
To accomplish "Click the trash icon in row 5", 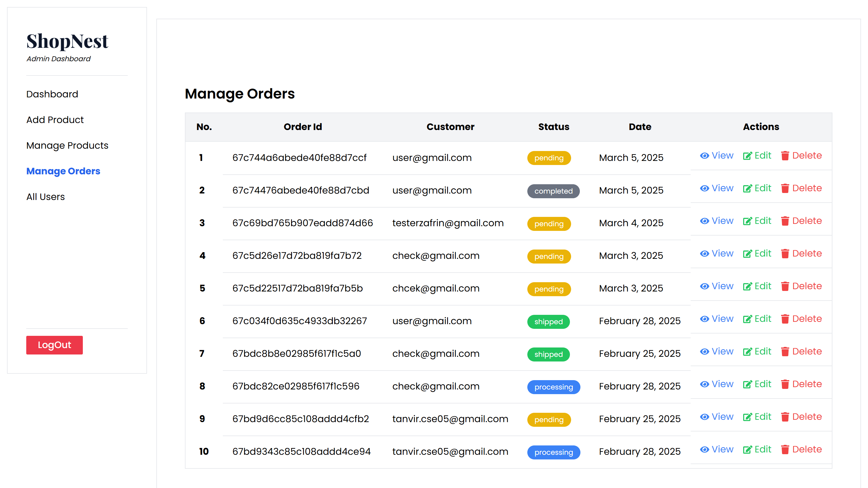I will 785,286.
